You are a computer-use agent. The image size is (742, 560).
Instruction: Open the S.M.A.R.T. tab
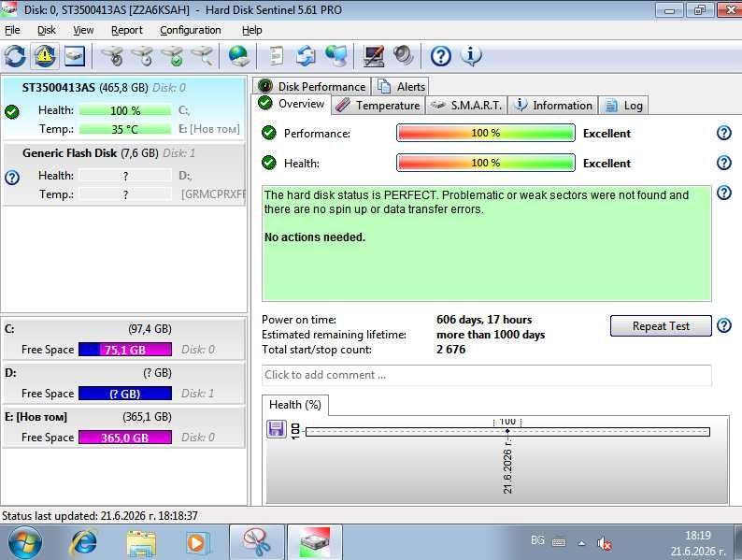click(x=466, y=105)
